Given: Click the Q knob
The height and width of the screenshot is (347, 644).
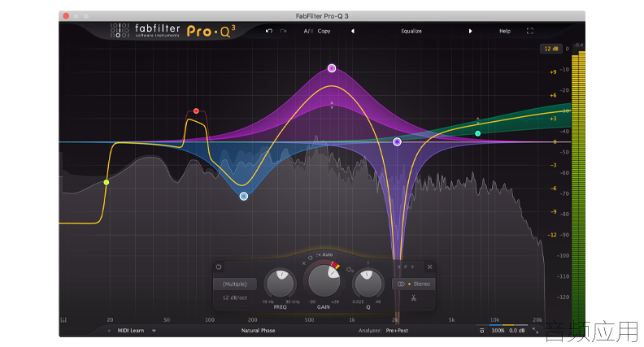Looking at the screenshot, I should pos(368,284).
